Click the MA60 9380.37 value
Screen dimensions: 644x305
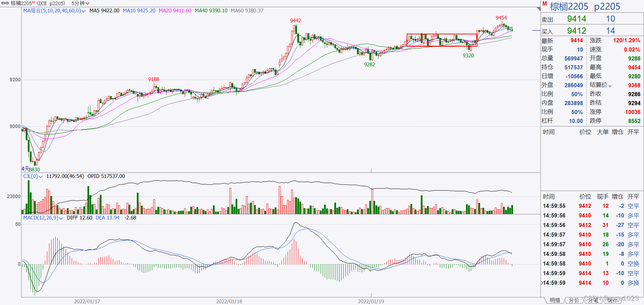point(247,11)
